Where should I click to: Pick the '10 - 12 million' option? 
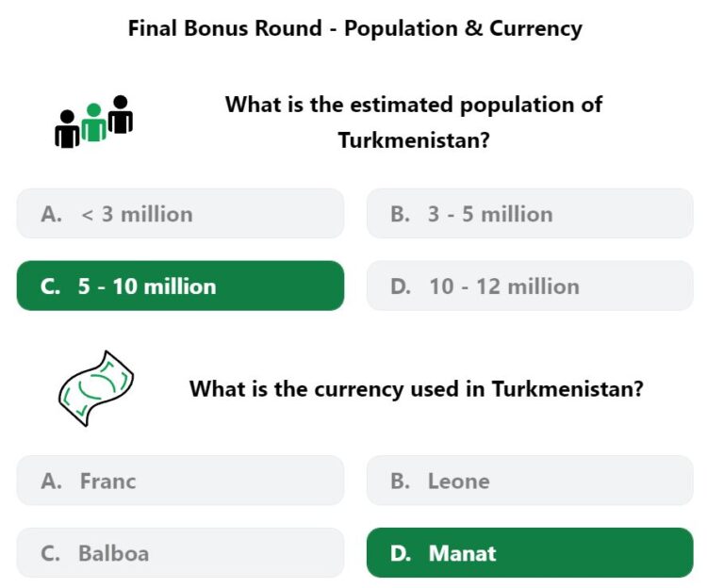[x=530, y=286]
